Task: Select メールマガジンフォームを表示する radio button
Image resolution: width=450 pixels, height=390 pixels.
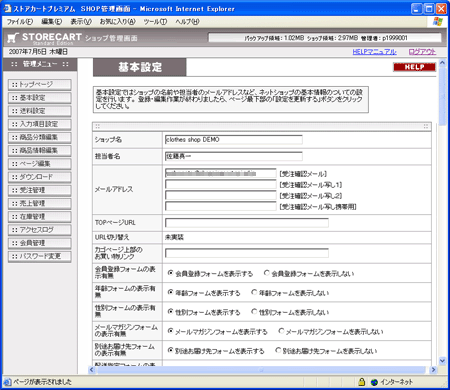Action: click(171, 331)
